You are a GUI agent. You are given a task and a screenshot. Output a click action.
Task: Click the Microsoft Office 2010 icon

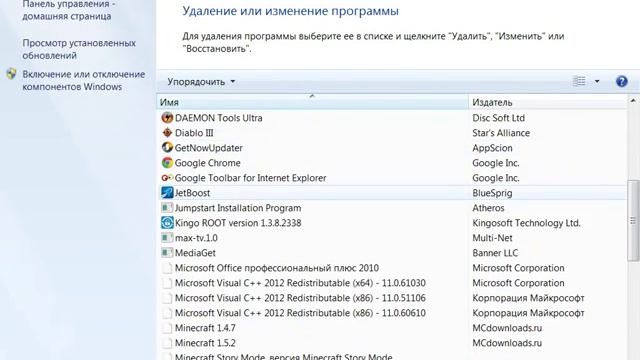click(x=167, y=268)
